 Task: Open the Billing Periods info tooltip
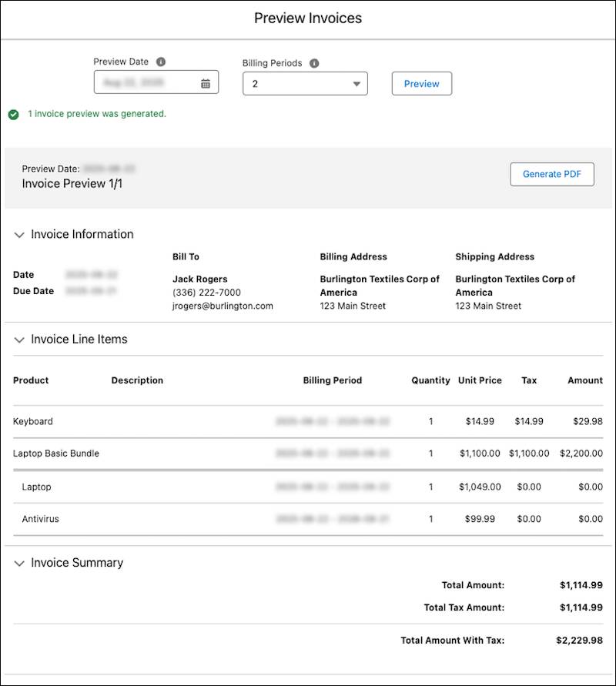pos(314,63)
